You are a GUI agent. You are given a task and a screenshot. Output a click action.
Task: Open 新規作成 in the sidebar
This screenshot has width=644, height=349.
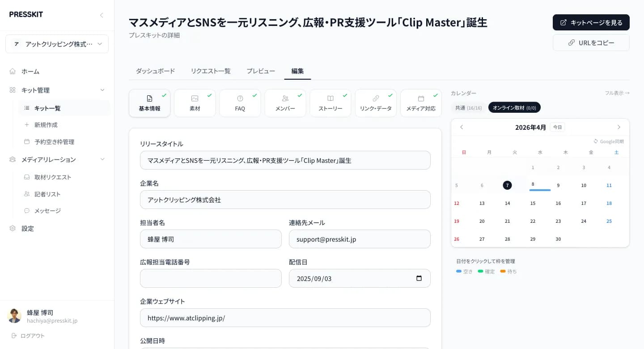(46, 125)
